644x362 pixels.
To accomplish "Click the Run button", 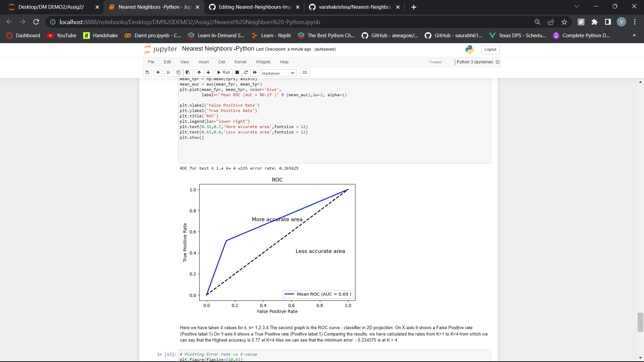I will pos(224,72).
